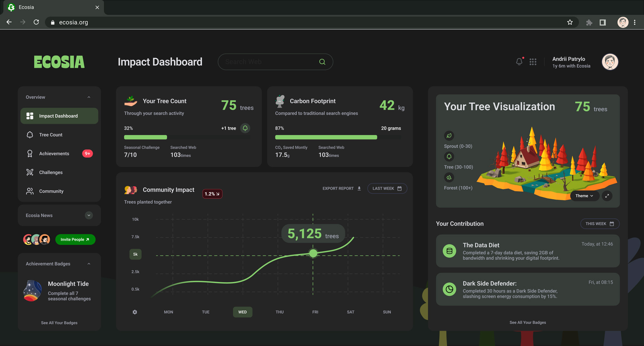Expand tree visualization to fullscreen
Screen dimensions: 644x346
(x=607, y=196)
